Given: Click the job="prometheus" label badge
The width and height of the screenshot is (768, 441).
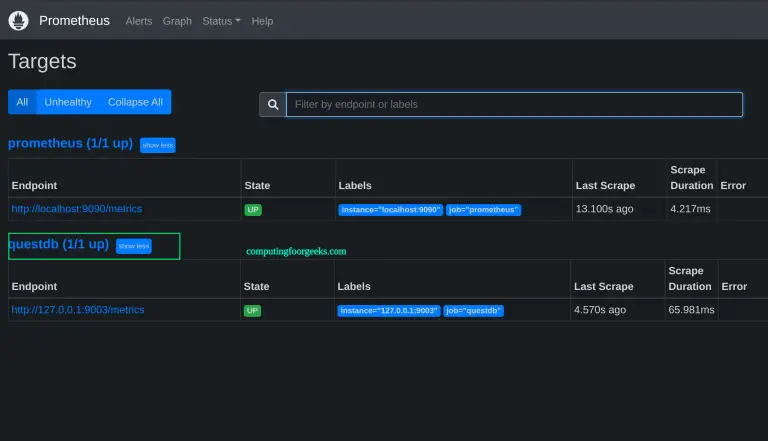Looking at the screenshot, I should pyautogui.click(x=483, y=210).
